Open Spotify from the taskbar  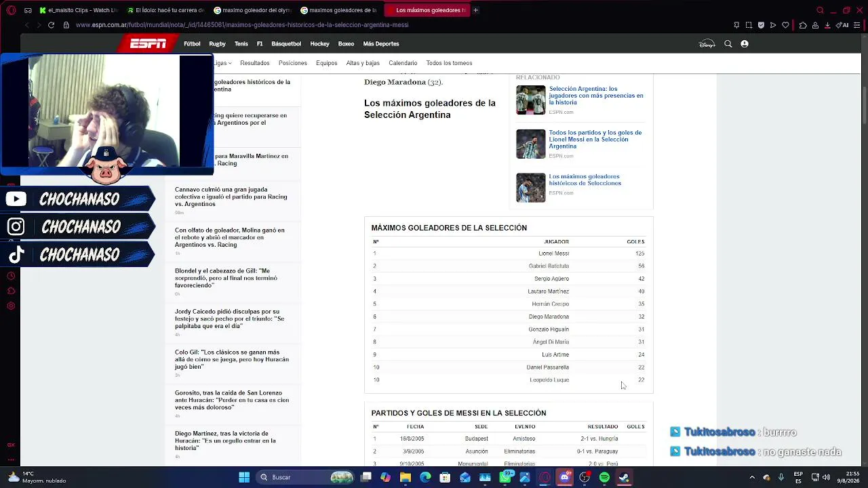click(x=604, y=477)
